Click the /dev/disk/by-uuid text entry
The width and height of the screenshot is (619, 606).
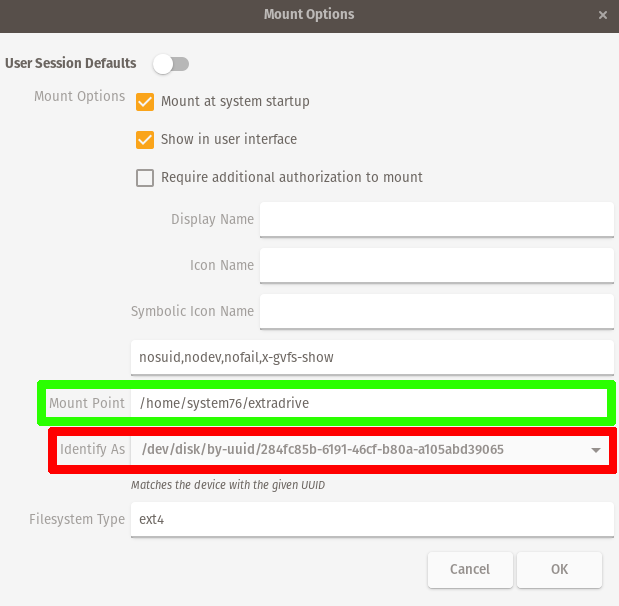point(350,450)
